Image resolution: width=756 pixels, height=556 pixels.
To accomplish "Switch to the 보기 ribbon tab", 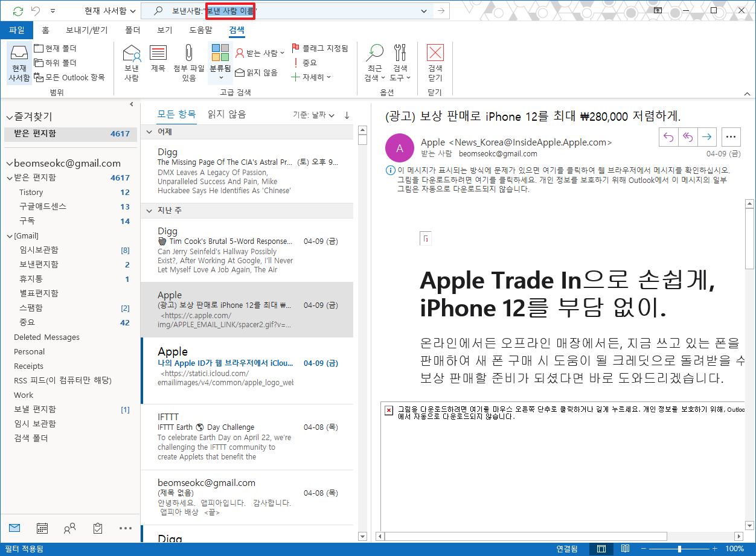I will pos(165,30).
